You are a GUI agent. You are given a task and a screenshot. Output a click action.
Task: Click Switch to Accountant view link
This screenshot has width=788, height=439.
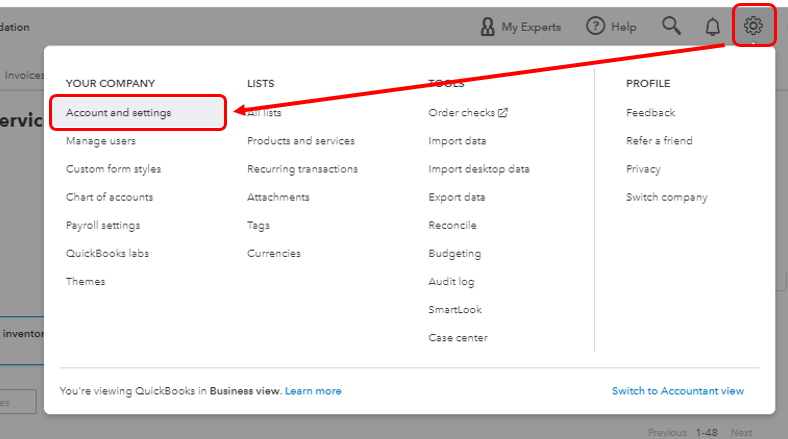(677, 391)
